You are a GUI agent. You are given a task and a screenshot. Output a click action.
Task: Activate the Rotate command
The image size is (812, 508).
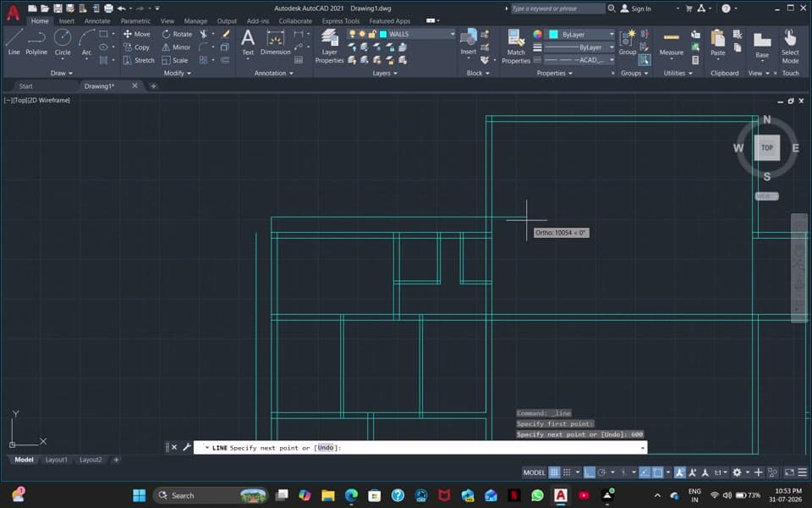pos(177,34)
